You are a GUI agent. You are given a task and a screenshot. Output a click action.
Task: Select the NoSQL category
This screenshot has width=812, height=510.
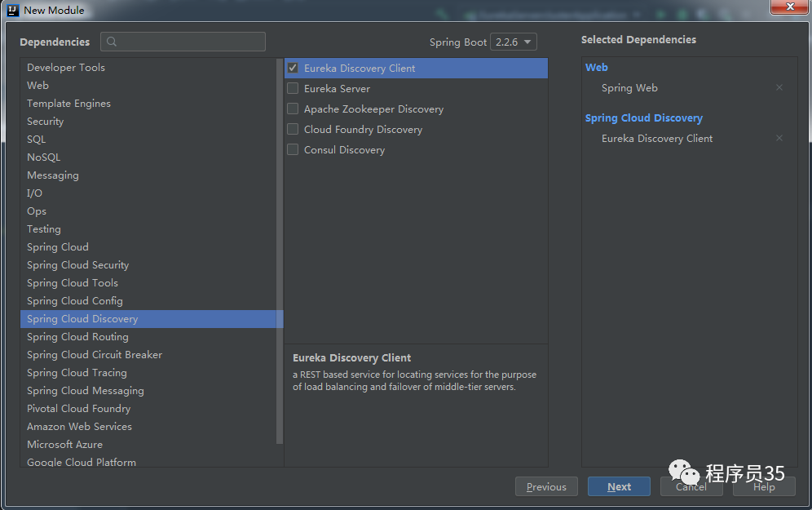coord(148,157)
